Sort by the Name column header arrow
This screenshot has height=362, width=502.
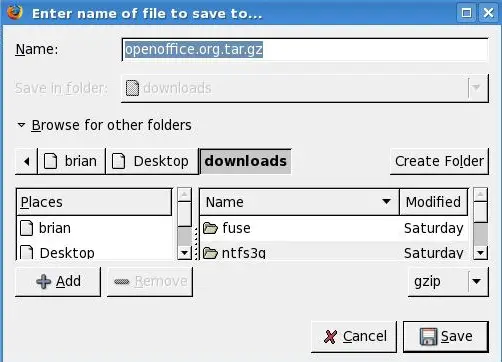click(x=386, y=201)
